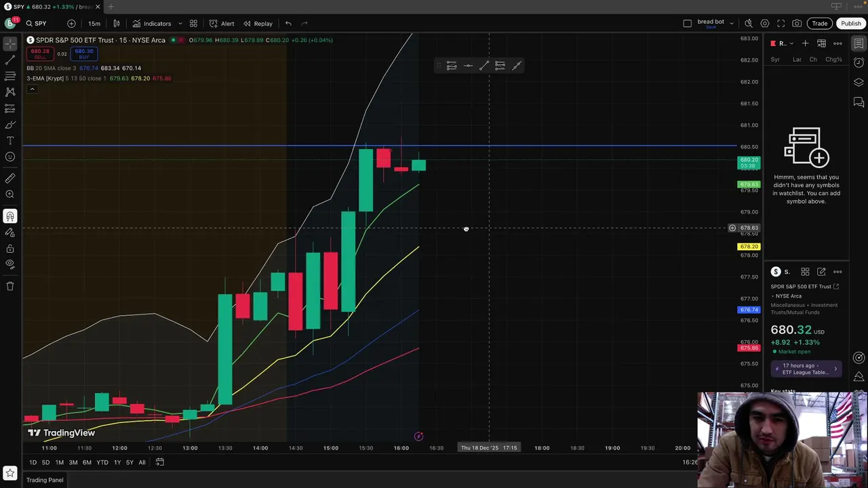868x488 pixels.
Task: Open the Alerts clock sidebar panel
Action: coord(859,63)
